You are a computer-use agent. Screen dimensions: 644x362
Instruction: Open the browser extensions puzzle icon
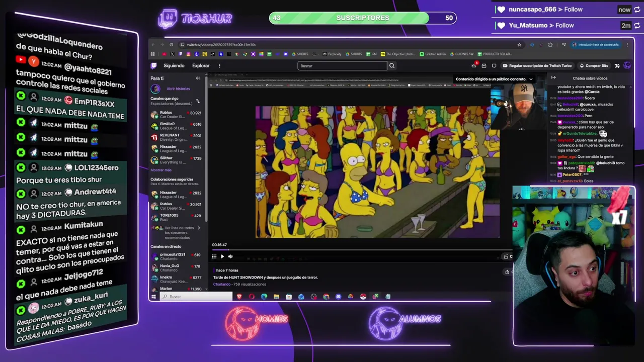click(x=550, y=45)
